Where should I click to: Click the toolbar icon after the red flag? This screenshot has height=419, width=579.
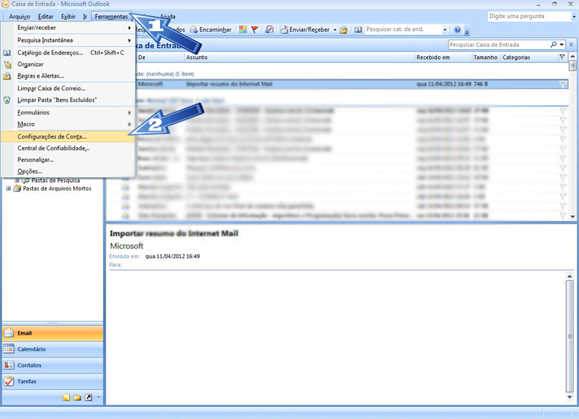tap(270, 30)
